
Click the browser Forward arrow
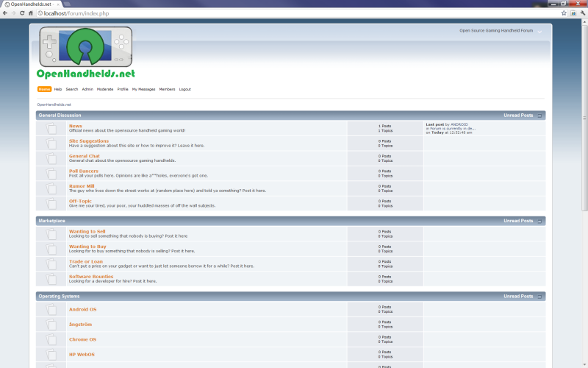point(13,13)
